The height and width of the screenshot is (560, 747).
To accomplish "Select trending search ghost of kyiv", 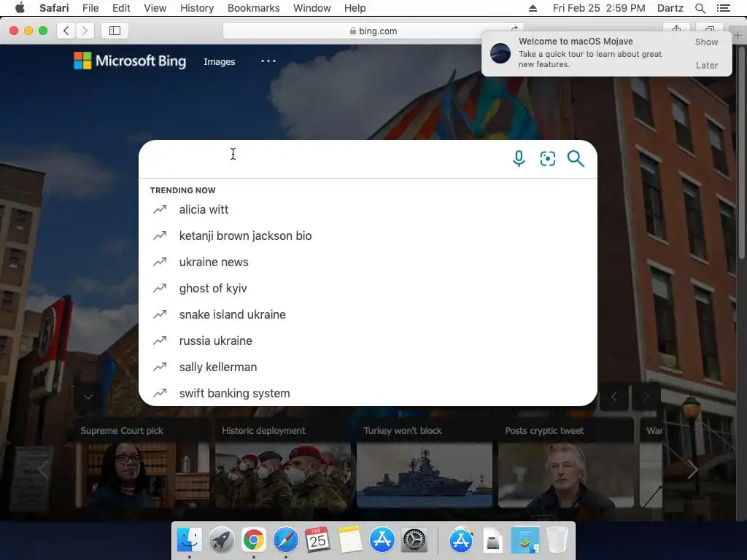I will coord(368,288).
